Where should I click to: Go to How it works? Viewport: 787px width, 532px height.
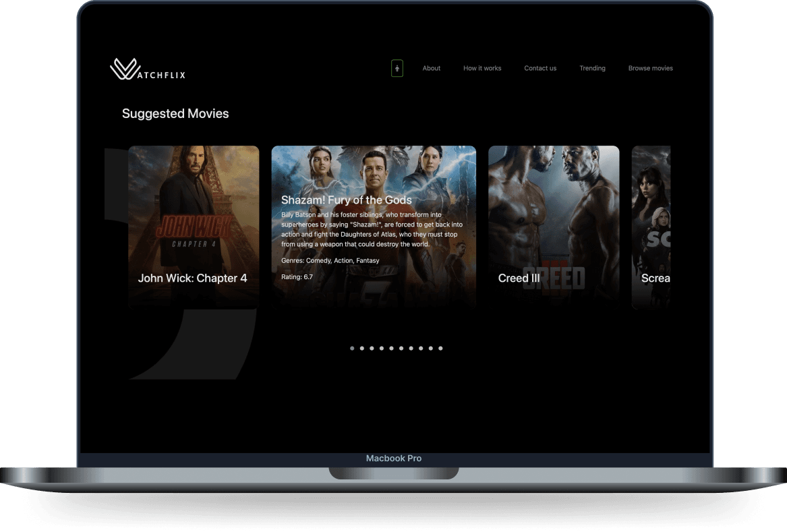tap(482, 68)
